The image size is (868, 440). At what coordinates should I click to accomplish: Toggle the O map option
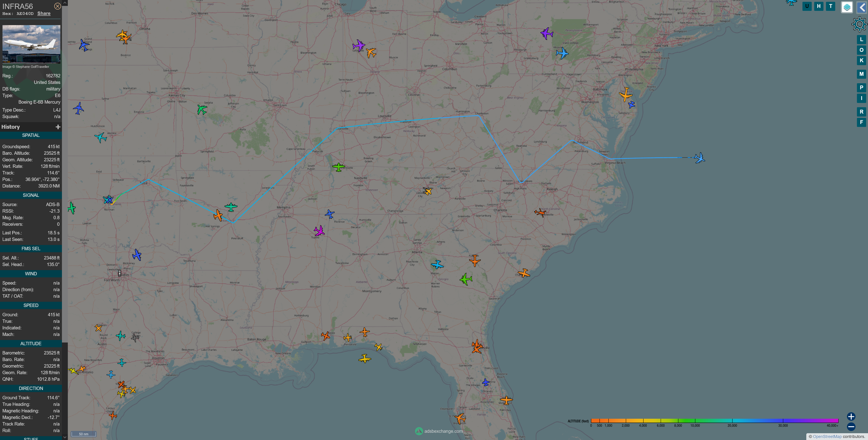[x=861, y=50]
